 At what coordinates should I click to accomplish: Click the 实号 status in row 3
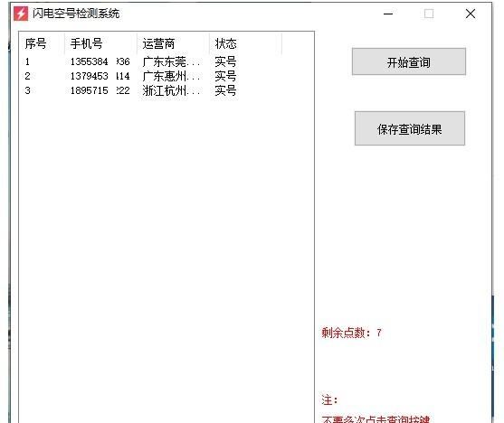point(225,90)
